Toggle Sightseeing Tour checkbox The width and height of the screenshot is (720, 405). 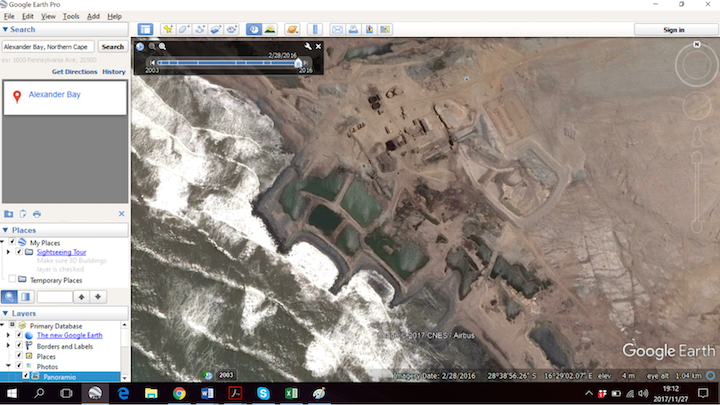[19, 252]
